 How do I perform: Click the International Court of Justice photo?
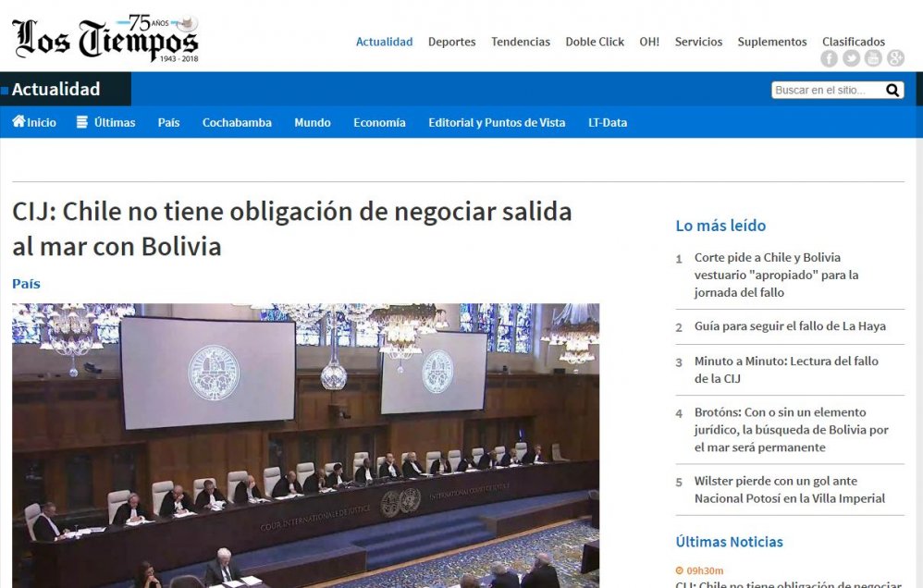pyautogui.click(x=305, y=446)
